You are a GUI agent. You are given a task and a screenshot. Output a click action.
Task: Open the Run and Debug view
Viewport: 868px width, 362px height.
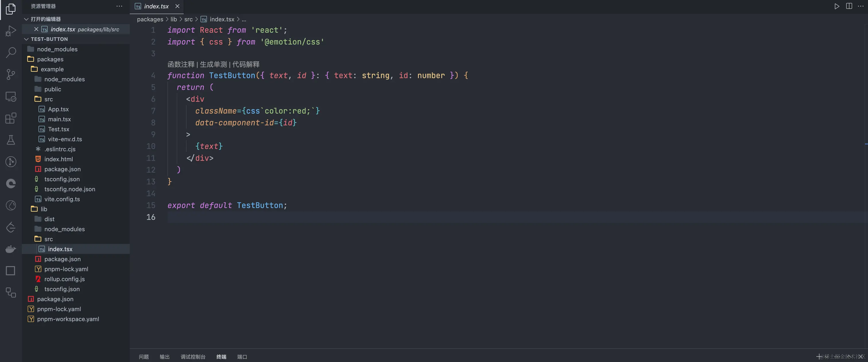click(11, 31)
